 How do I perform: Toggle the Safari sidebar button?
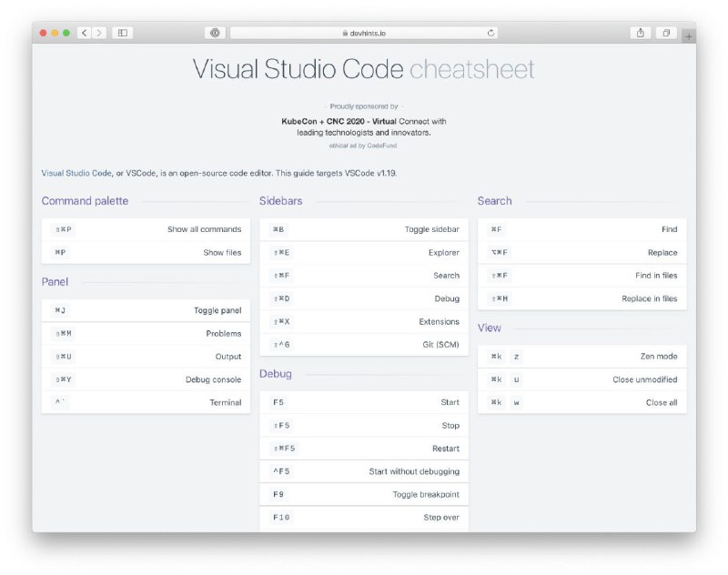point(122,33)
